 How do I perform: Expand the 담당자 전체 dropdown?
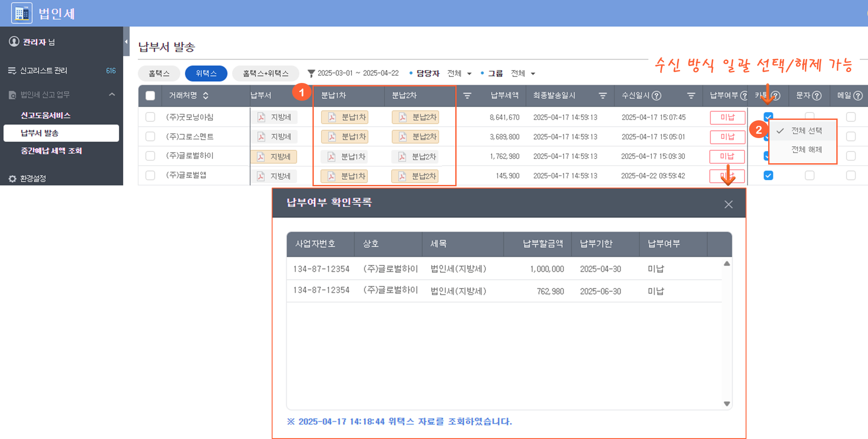pos(460,73)
